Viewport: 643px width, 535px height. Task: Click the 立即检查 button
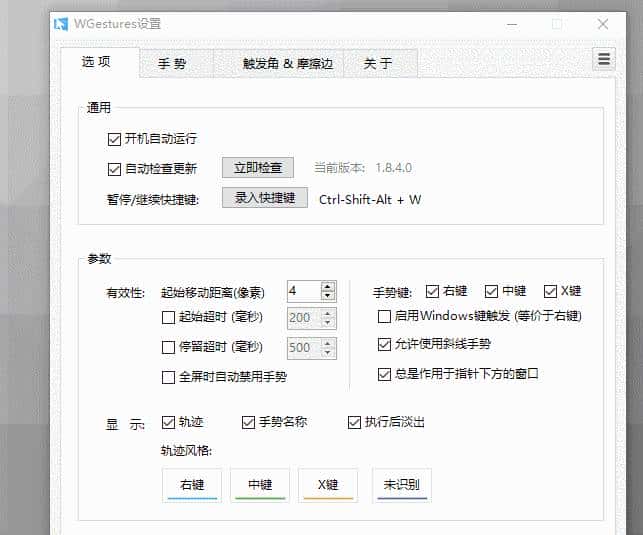coord(258,168)
